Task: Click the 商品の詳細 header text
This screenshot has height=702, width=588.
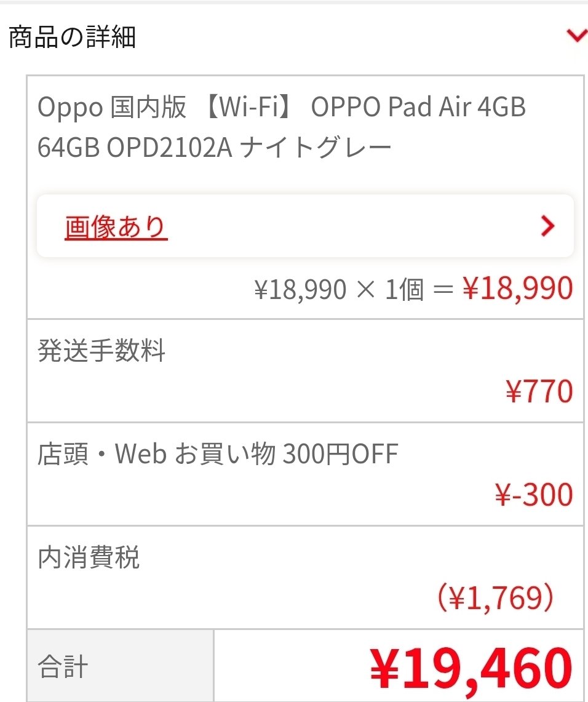Action: pyautogui.click(x=74, y=37)
